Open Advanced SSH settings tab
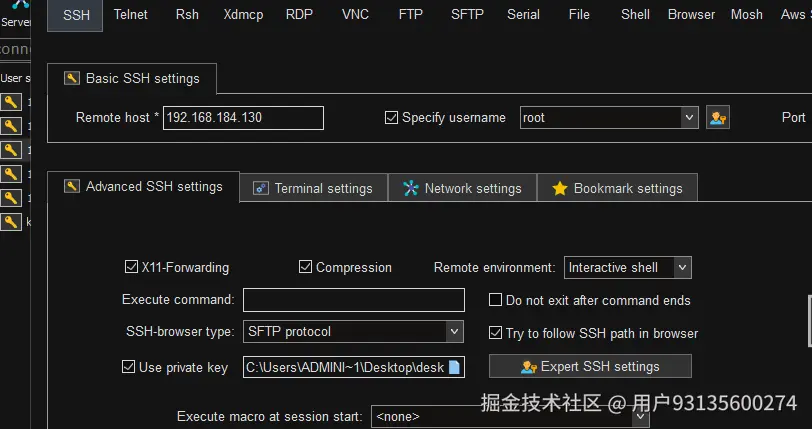 [x=143, y=187]
